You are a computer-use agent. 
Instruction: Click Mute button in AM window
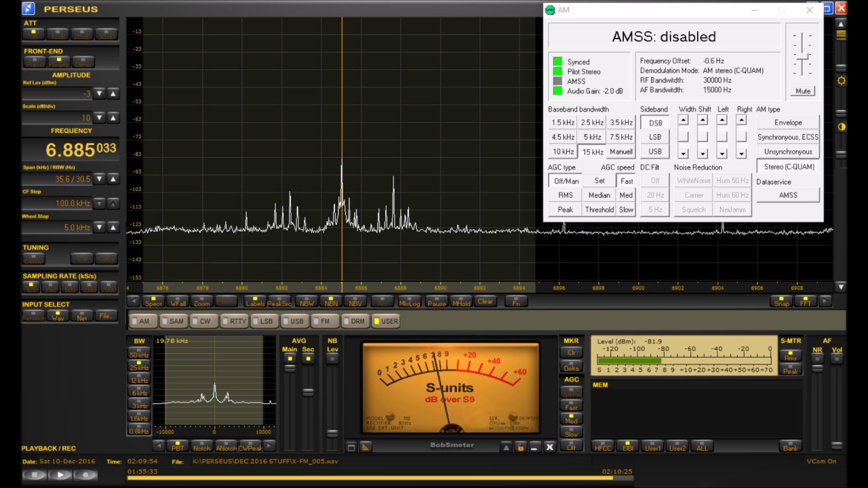point(803,91)
